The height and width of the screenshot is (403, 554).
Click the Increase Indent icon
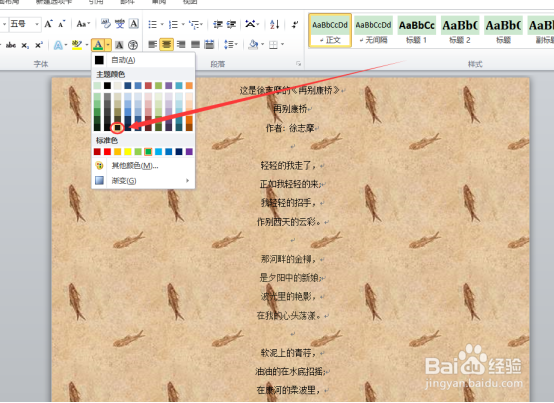[x=231, y=24]
